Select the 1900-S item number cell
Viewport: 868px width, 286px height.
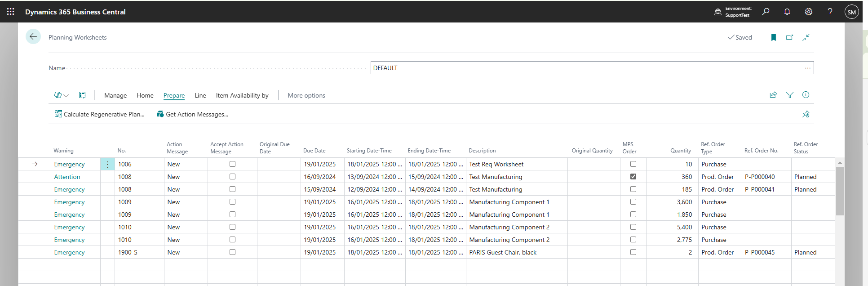click(x=139, y=252)
